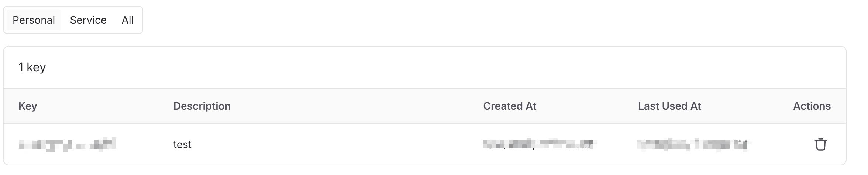The height and width of the screenshot is (175, 868).
Task: Click the Key column header
Action: point(28,106)
